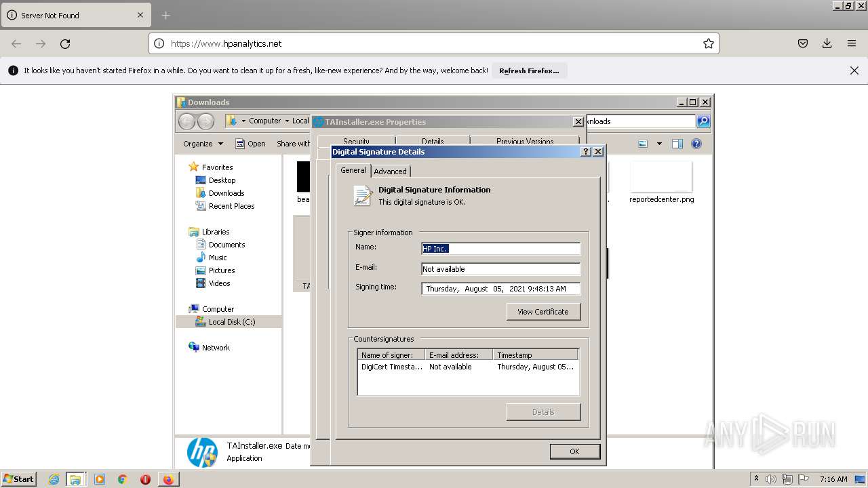Click the signer Name field
The width and height of the screenshot is (868, 488).
(500, 249)
